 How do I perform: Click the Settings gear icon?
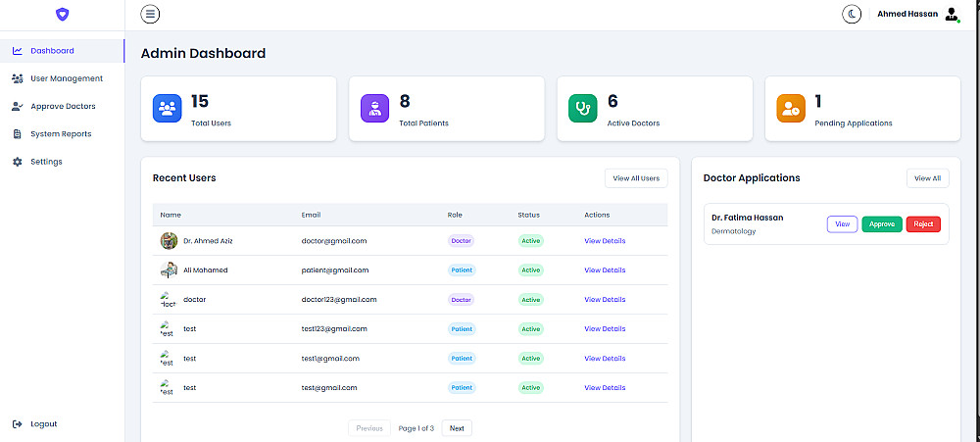point(18,162)
